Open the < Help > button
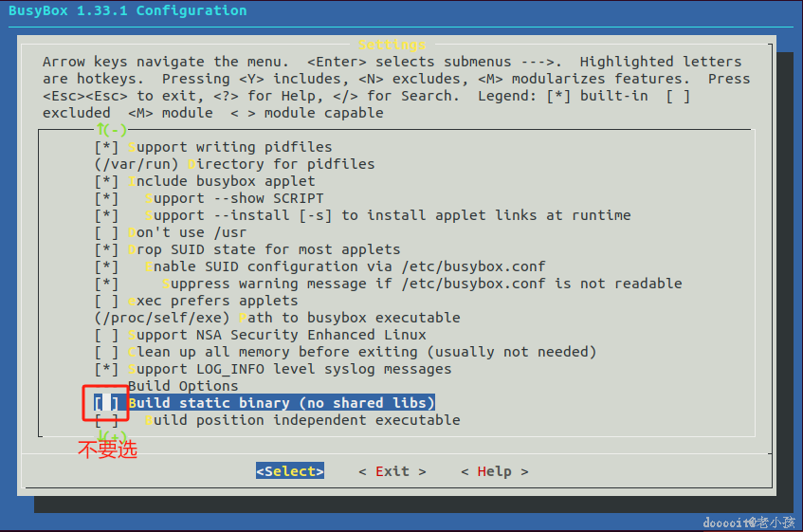This screenshot has height=532, width=803. tap(495, 471)
